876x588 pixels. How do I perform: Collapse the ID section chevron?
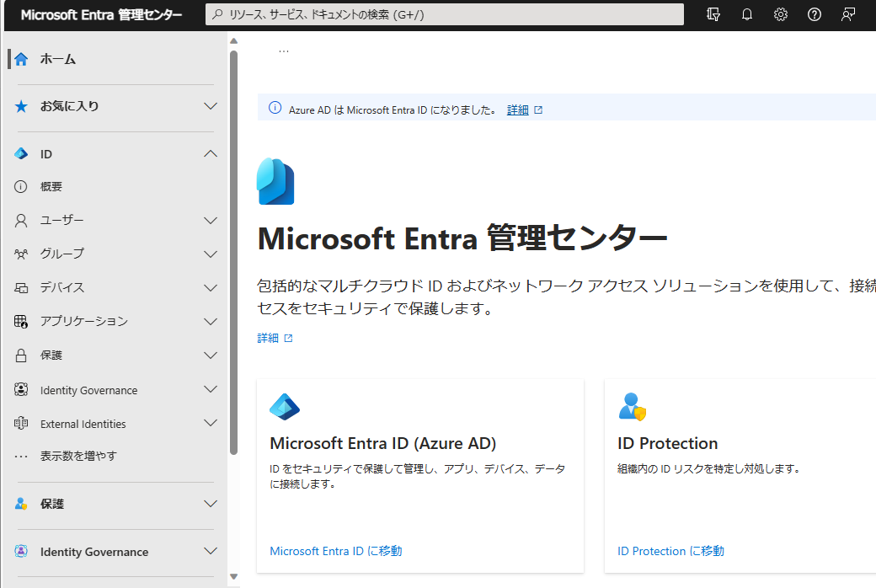click(210, 153)
